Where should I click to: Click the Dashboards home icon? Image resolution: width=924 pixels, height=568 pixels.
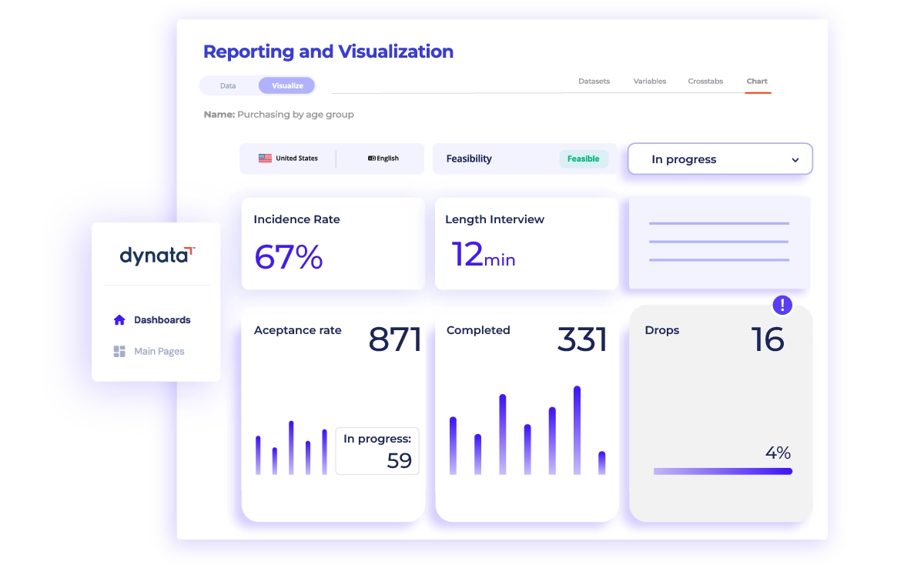(x=119, y=320)
